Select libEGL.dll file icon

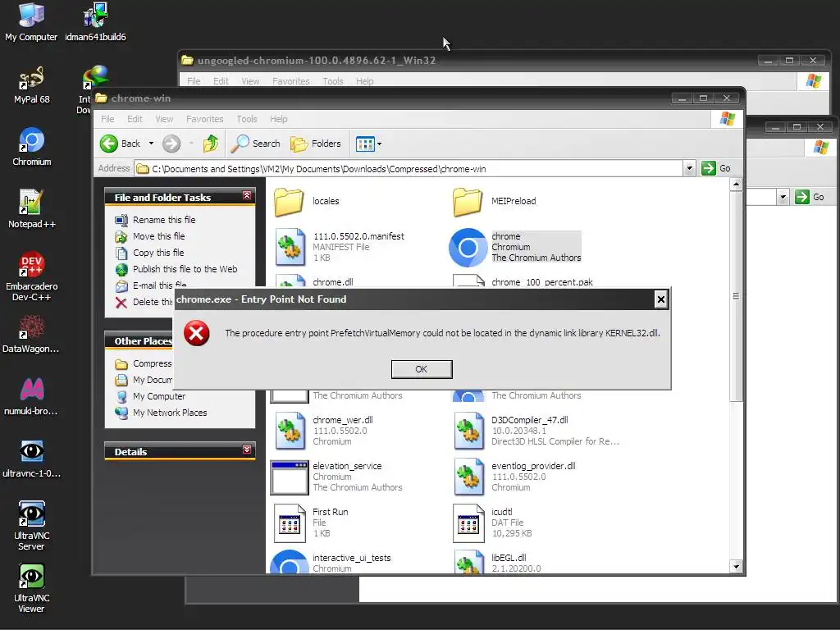[468, 561]
